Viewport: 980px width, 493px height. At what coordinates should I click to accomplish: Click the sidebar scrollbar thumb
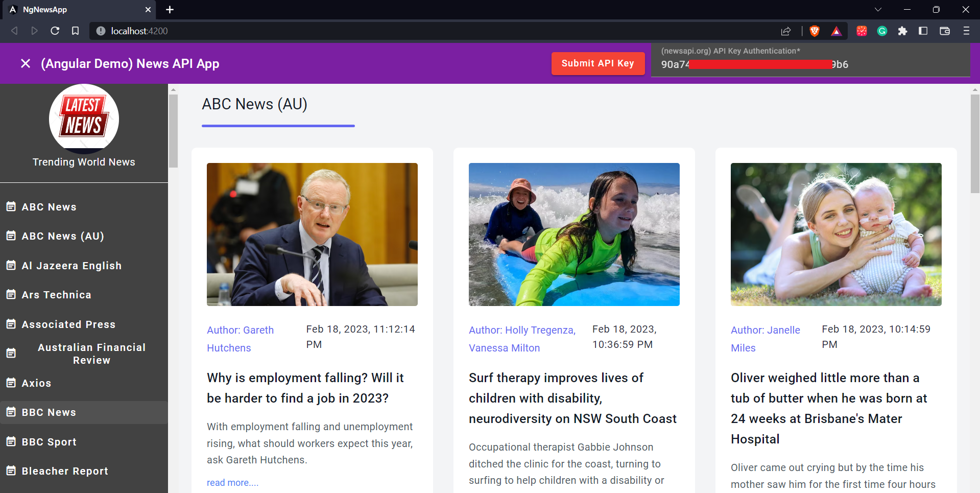[173, 131]
